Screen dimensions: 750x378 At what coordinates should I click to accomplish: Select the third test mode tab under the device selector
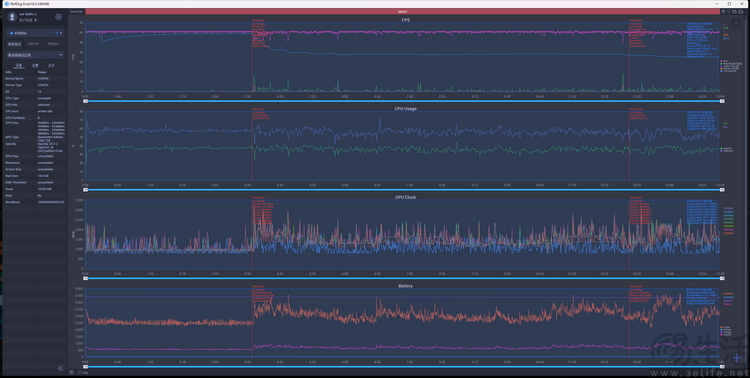point(53,44)
